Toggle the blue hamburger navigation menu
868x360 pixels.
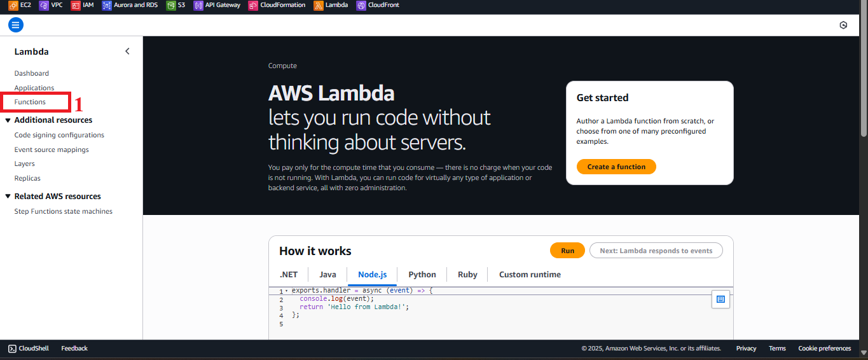tap(16, 25)
